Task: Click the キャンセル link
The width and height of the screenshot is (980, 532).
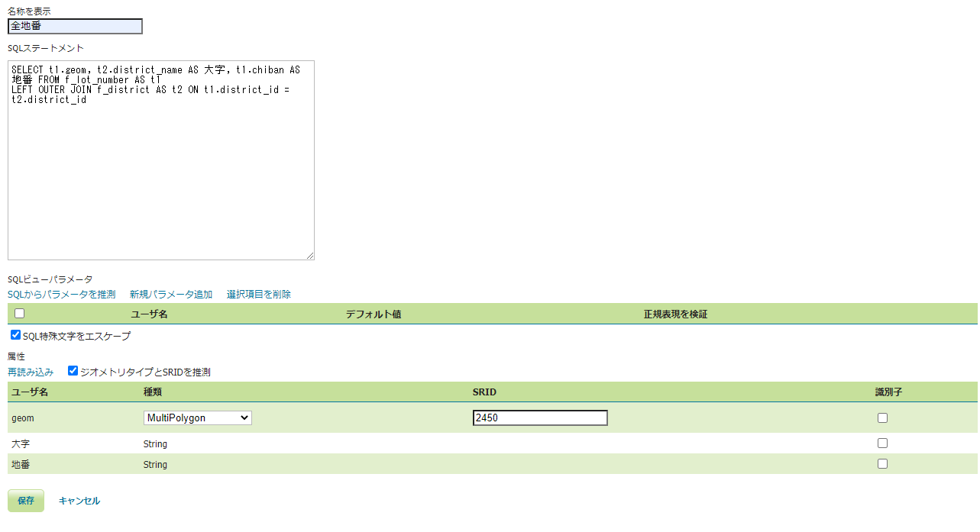Action: click(x=79, y=501)
